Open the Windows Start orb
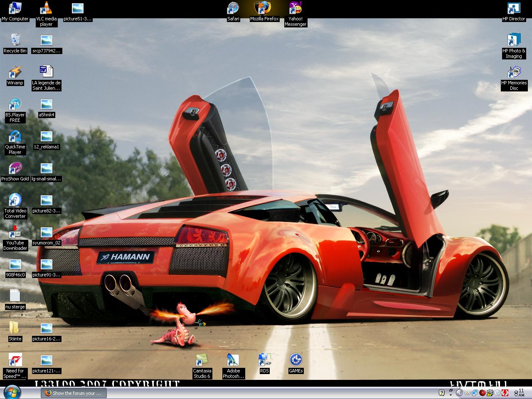 (12, 393)
